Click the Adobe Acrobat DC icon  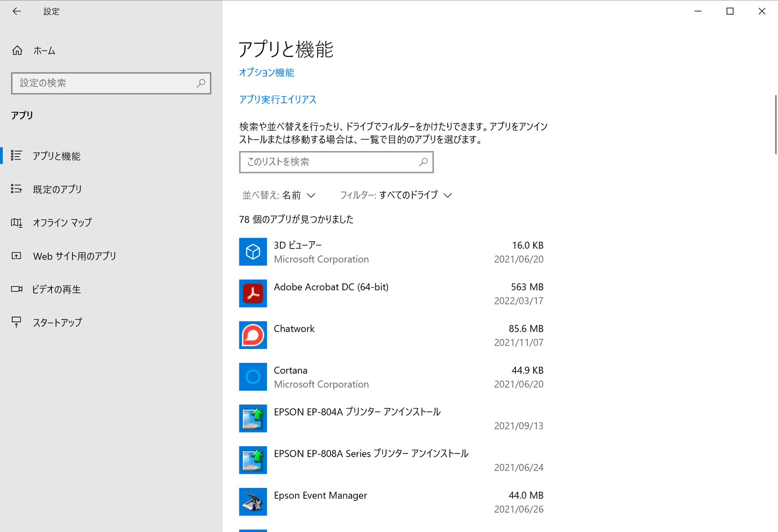(253, 294)
